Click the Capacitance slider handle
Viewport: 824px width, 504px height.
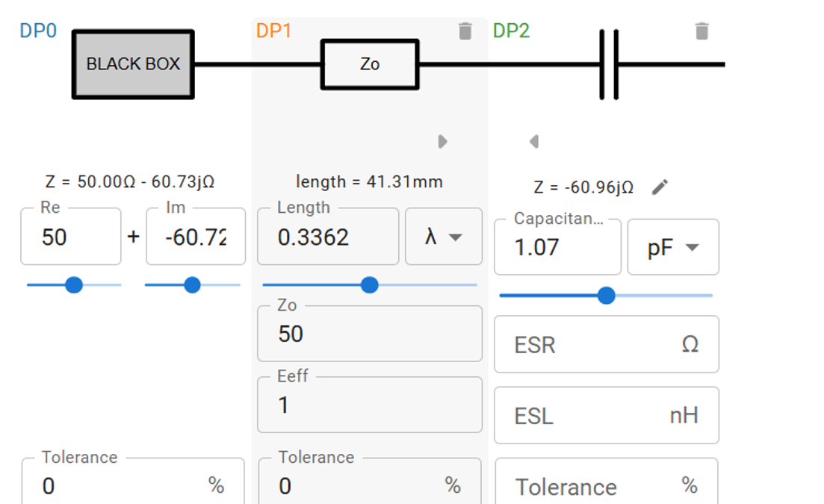(x=607, y=296)
